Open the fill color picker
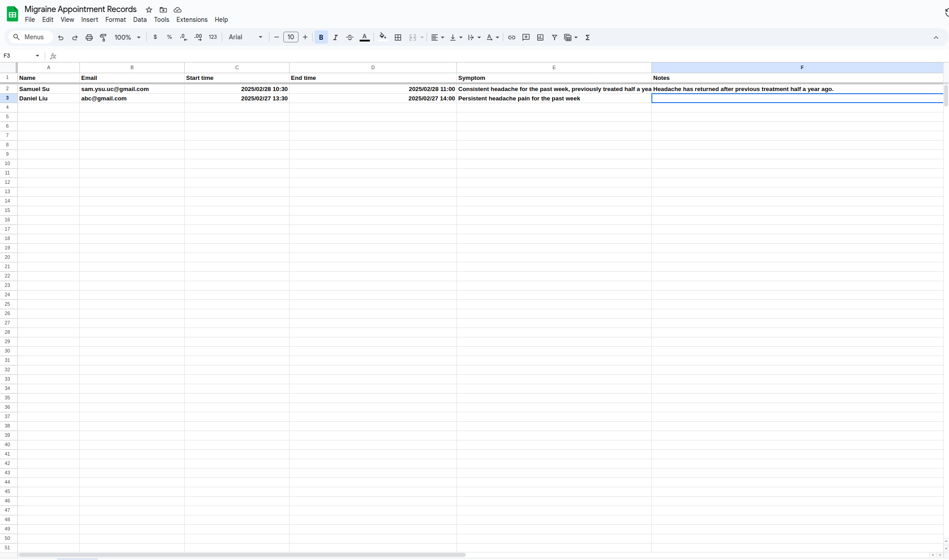 [x=382, y=37]
